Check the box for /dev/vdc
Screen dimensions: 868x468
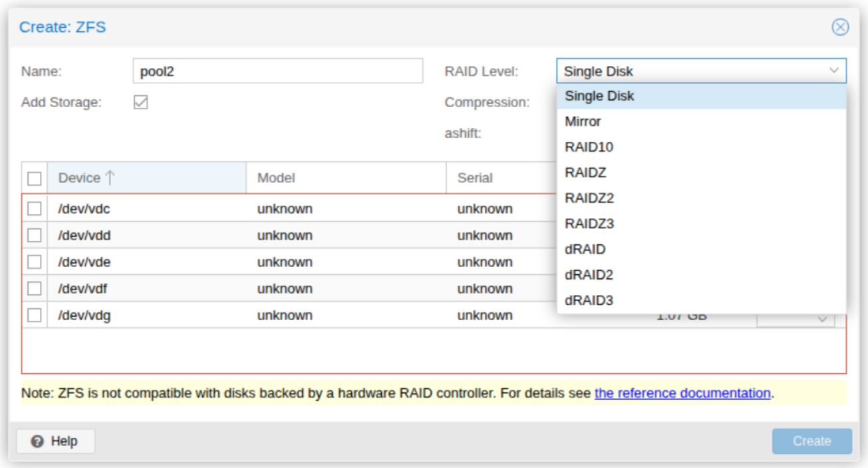point(35,209)
